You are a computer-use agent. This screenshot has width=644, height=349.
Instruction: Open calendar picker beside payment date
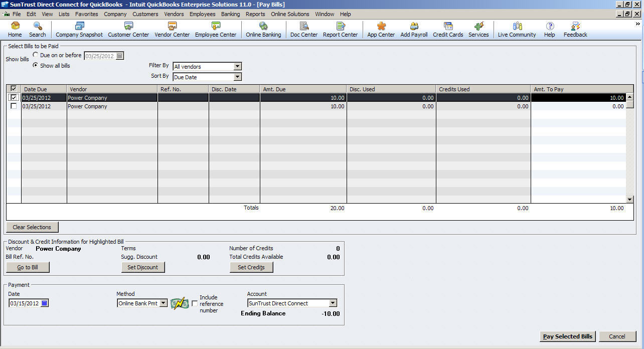click(x=44, y=303)
